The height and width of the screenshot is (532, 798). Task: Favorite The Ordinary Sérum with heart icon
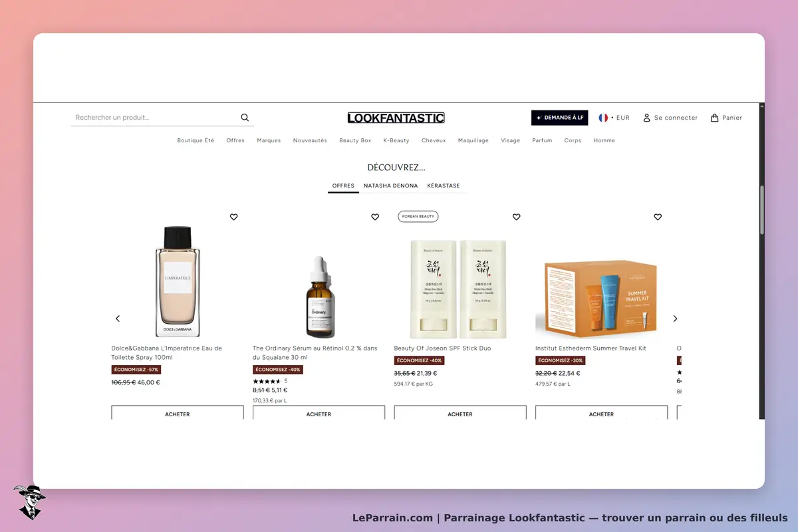pyautogui.click(x=375, y=217)
